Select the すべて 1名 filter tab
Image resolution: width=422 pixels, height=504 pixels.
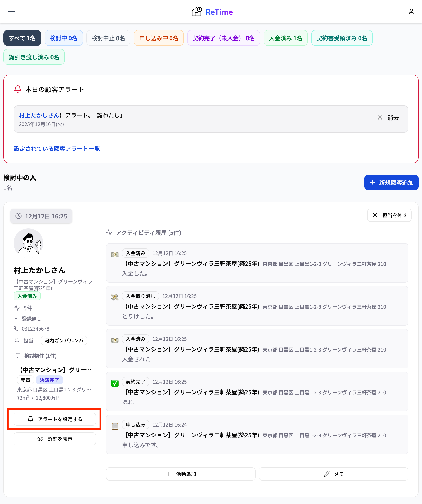(x=22, y=38)
